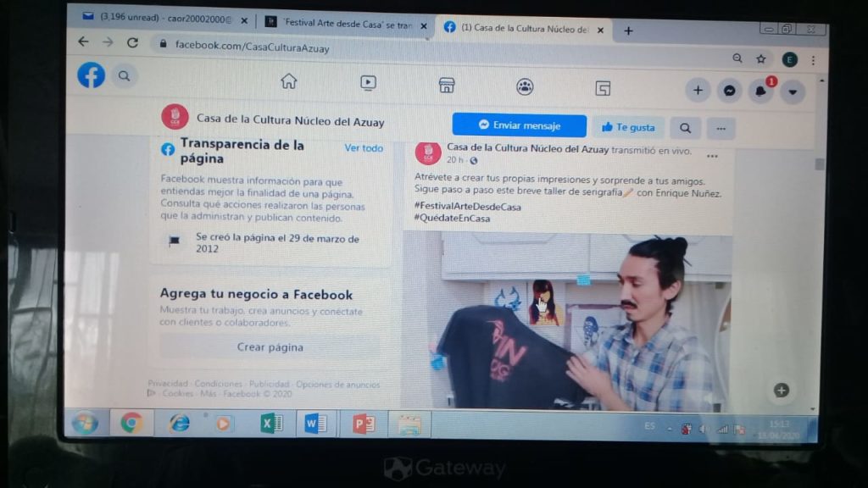The height and width of the screenshot is (488, 868).
Task: Open a new browser tab
Action: coord(628,31)
